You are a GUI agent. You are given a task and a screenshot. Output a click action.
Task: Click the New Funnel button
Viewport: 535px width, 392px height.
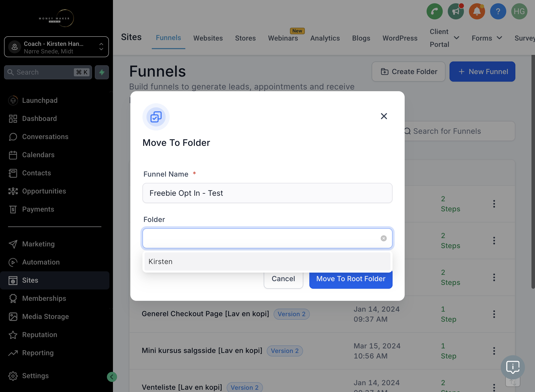[482, 72]
